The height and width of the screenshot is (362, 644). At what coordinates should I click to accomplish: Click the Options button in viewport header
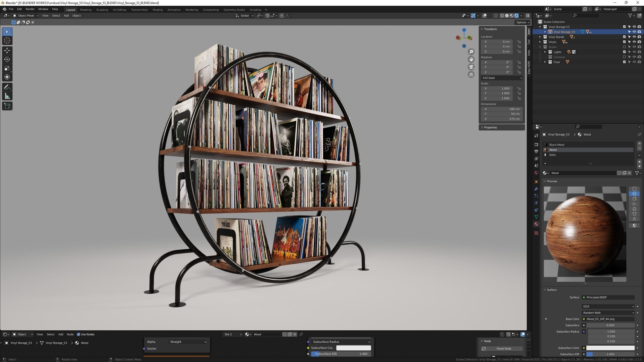coord(522,22)
